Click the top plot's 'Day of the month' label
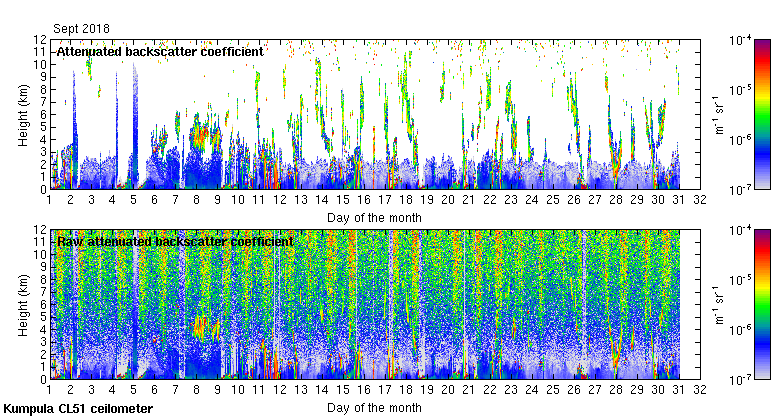The width and height of the screenshot is (780, 420). tap(374, 217)
